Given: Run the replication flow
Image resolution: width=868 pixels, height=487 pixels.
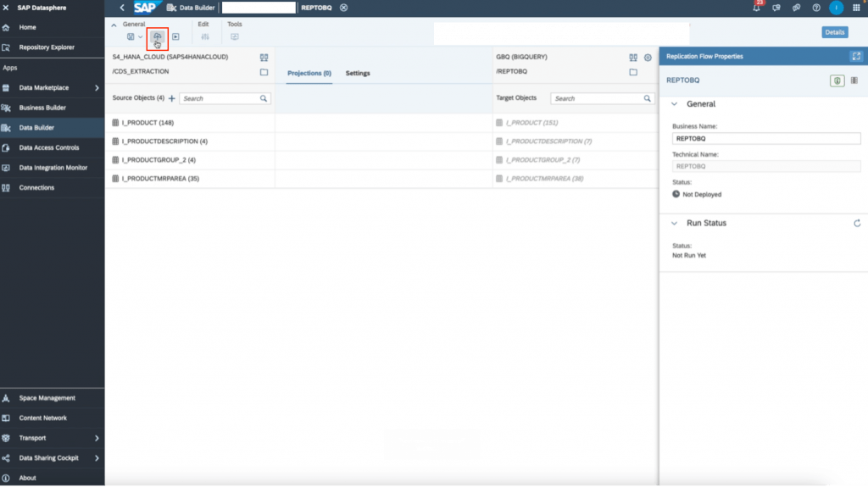Looking at the screenshot, I should pyautogui.click(x=175, y=36).
